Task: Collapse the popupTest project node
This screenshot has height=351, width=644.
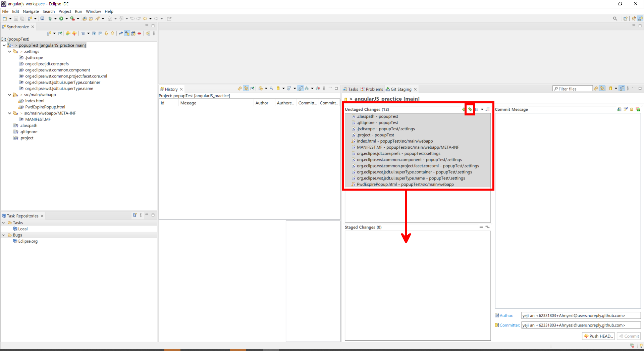Action: pos(4,45)
